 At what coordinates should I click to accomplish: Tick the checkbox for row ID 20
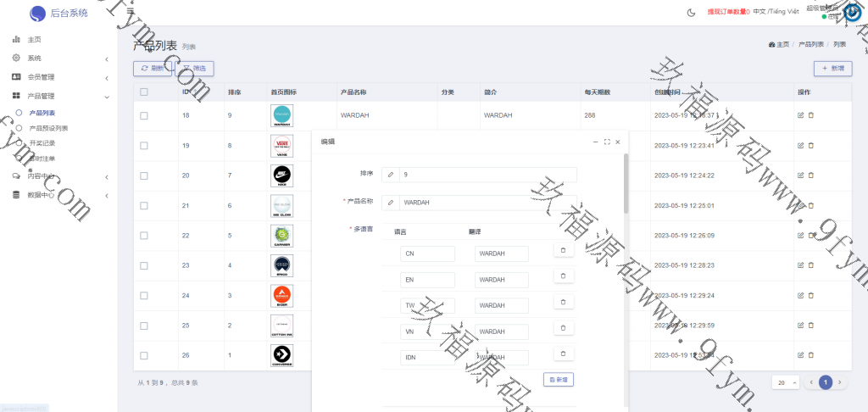144,175
